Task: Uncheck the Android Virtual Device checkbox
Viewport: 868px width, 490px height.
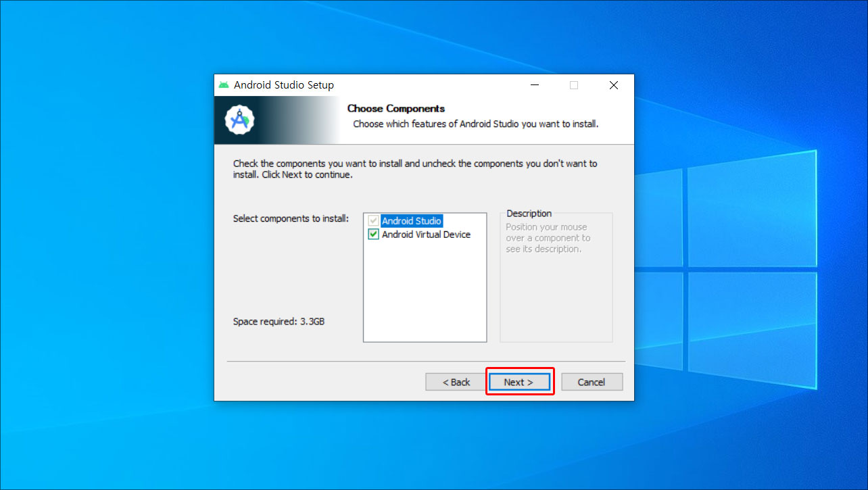Action: (x=373, y=235)
